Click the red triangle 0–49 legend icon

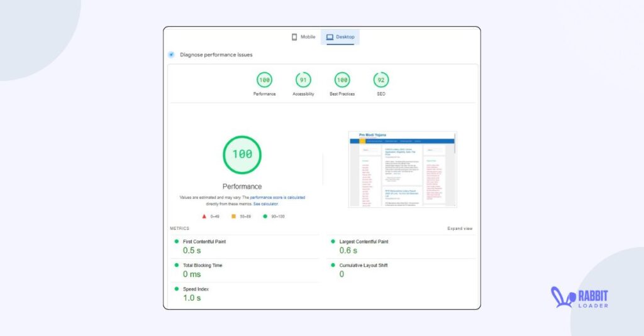[x=204, y=216]
